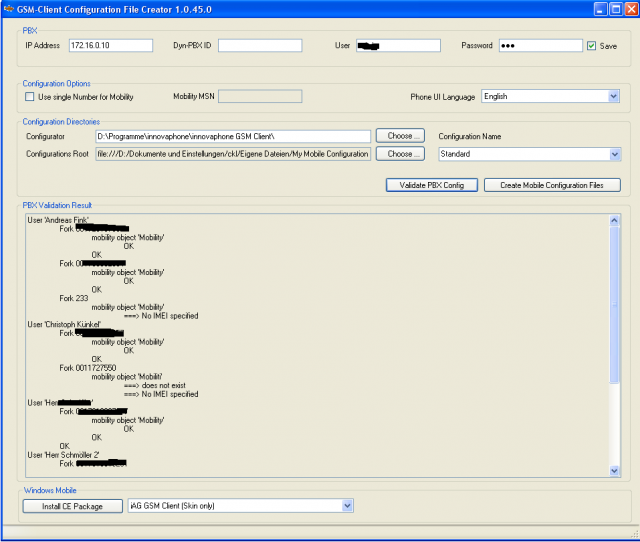This screenshot has width=640, height=542.
Task: Open the Configuration Name dropdown
Action: tap(615, 154)
